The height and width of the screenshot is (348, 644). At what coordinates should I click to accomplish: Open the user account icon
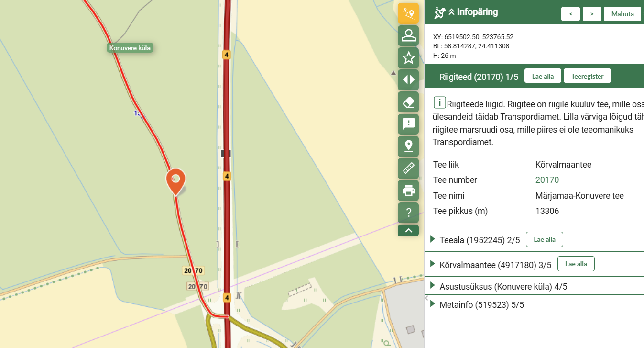(408, 36)
